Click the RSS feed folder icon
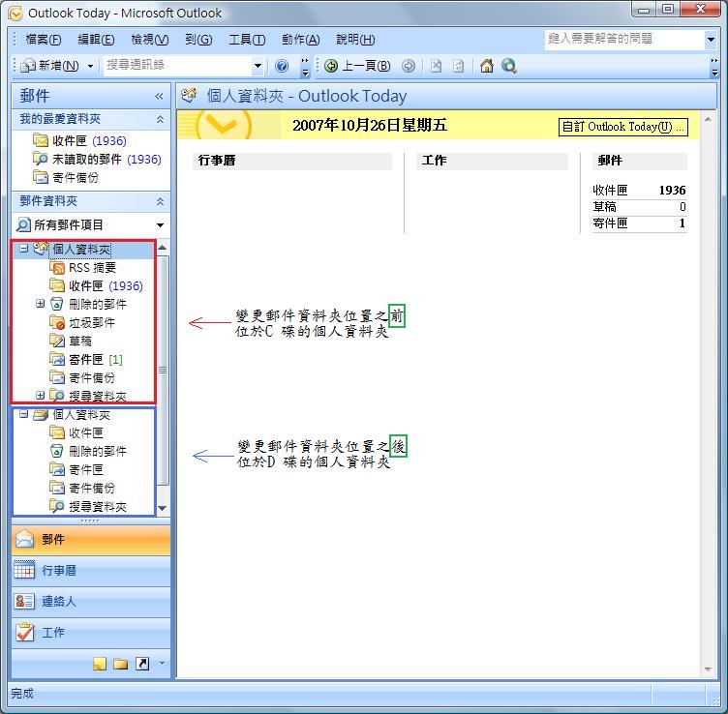The image size is (728, 714). click(x=57, y=268)
